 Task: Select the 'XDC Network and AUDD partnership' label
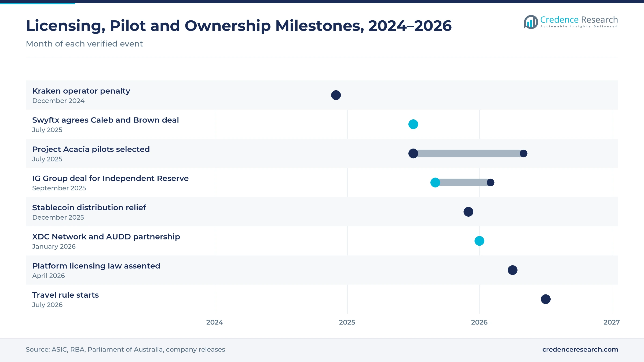tap(106, 237)
